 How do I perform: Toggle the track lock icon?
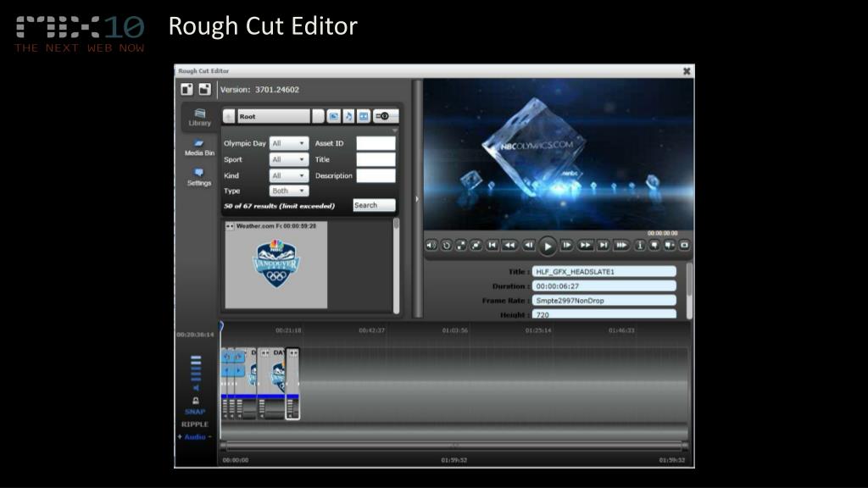[196, 401]
